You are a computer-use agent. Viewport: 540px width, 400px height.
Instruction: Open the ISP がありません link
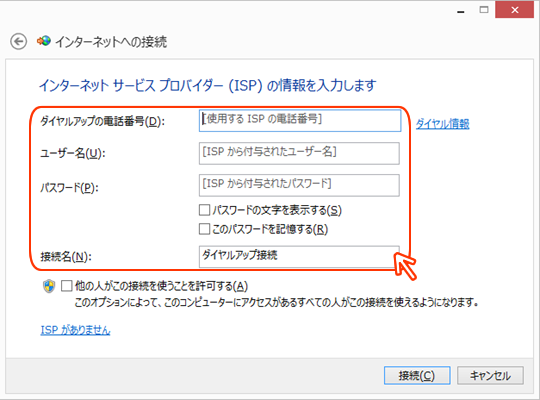pos(75,330)
